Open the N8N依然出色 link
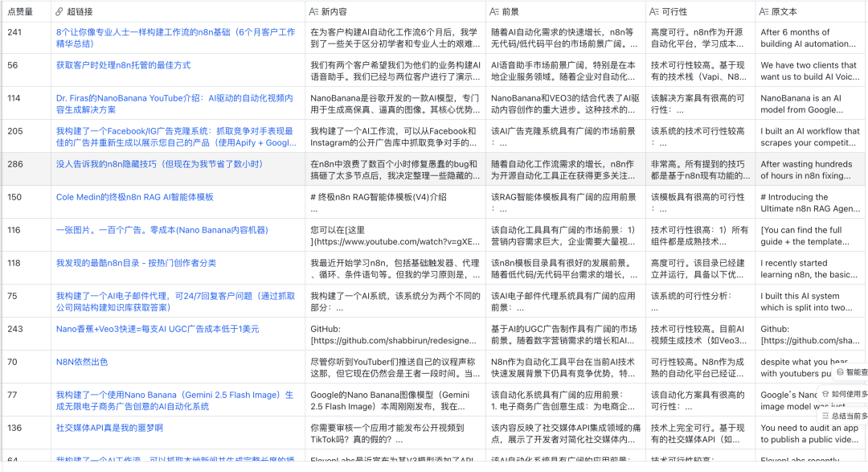This screenshot has height=472, width=868. pos(81,362)
